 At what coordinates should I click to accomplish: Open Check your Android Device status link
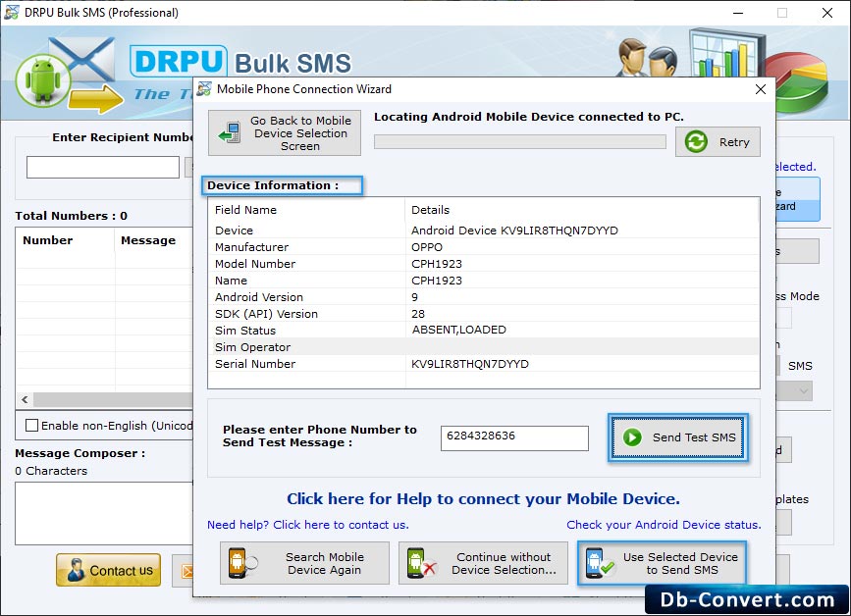pyautogui.click(x=664, y=525)
